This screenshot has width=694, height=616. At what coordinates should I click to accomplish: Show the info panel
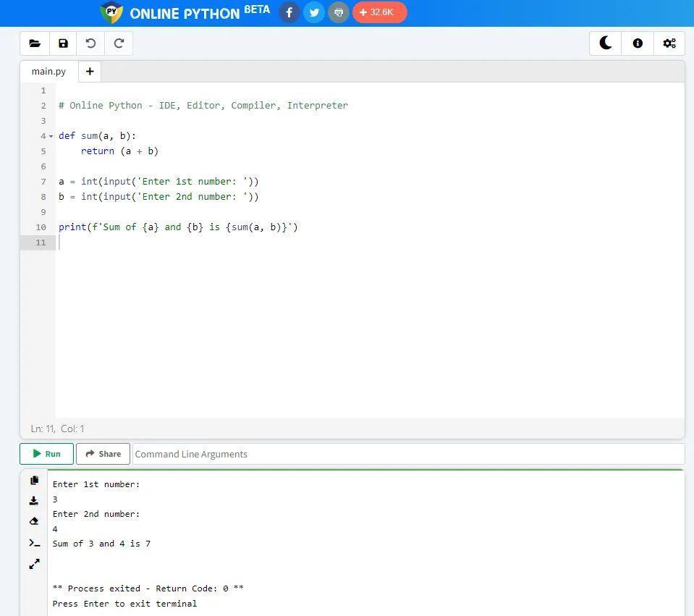637,43
